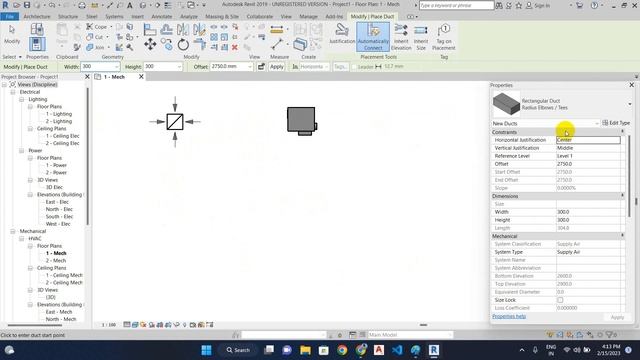Click the Array tool icon in Modify panel

[x=214, y=37]
